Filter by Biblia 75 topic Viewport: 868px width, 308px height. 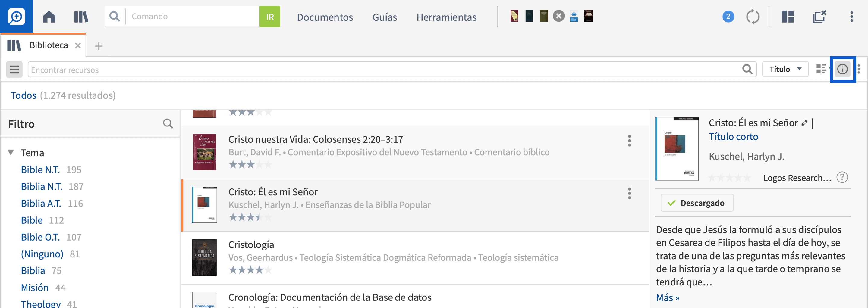click(x=33, y=271)
